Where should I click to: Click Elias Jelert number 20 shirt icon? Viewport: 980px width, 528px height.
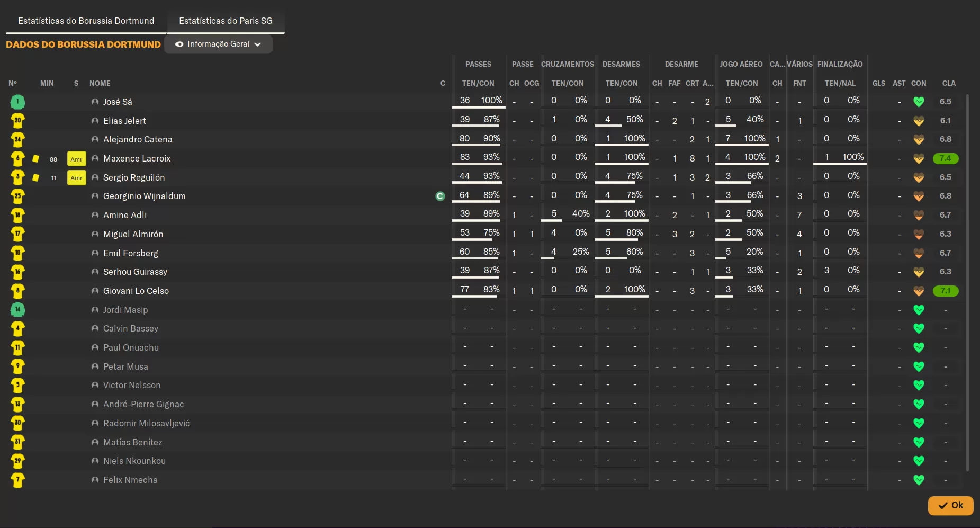(x=17, y=121)
